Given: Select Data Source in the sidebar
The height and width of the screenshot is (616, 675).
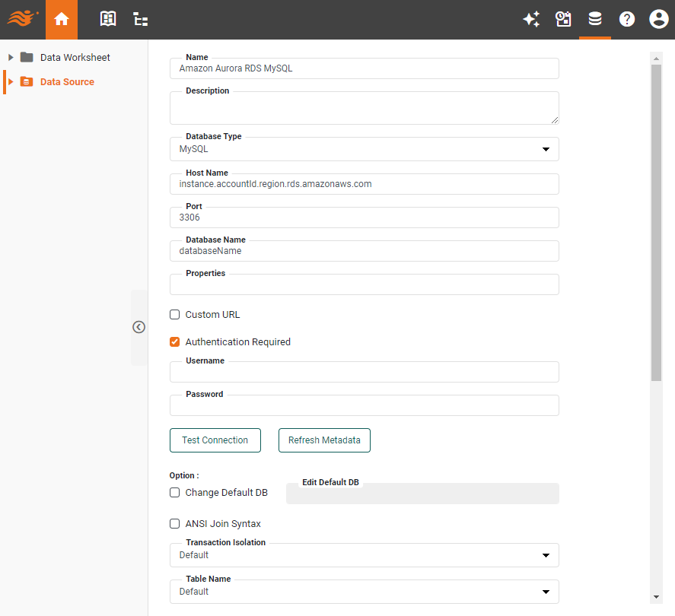Looking at the screenshot, I should tap(65, 81).
